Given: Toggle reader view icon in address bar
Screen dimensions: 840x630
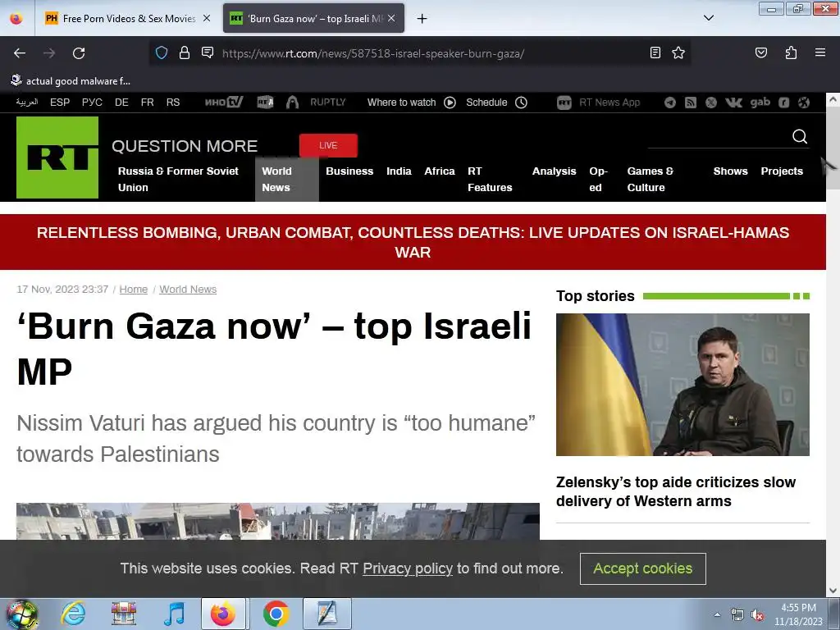Looking at the screenshot, I should 655,52.
